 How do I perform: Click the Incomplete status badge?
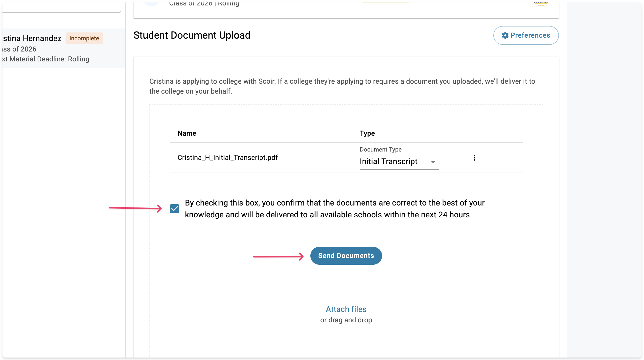point(84,38)
